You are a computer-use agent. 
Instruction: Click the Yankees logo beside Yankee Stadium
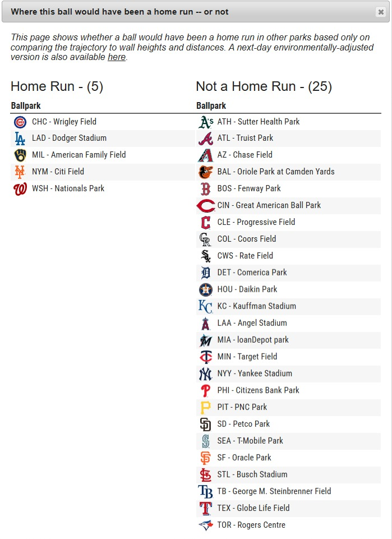(206, 374)
